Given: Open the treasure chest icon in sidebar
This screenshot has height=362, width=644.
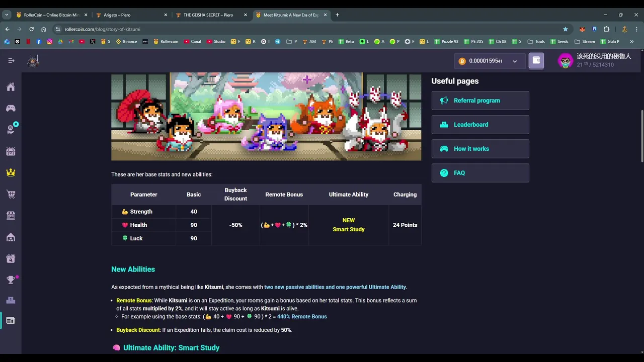Looking at the screenshot, I should (x=11, y=151).
